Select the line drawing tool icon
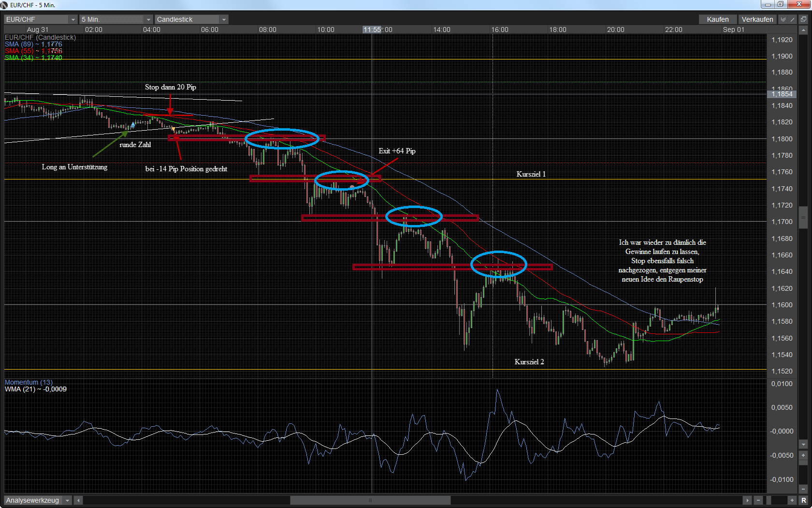Image resolution: width=812 pixels, height=508 pixels. pos(792,19)
